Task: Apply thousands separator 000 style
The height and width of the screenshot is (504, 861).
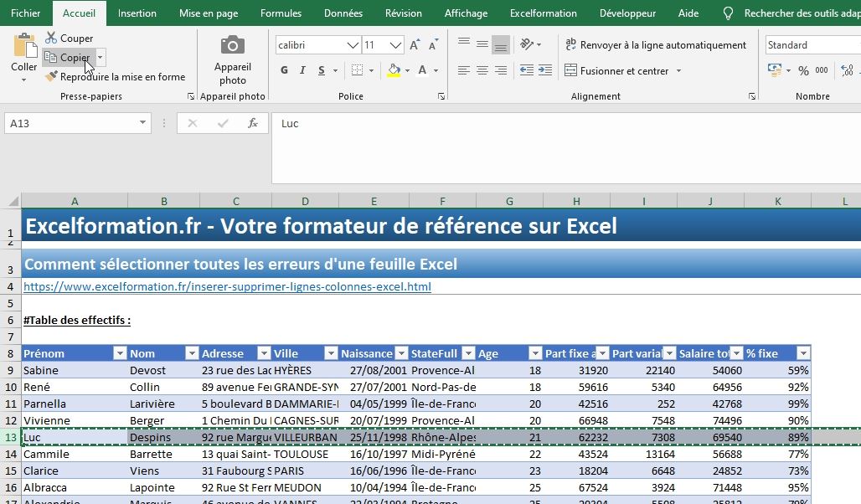Action: tap(822, 70)
